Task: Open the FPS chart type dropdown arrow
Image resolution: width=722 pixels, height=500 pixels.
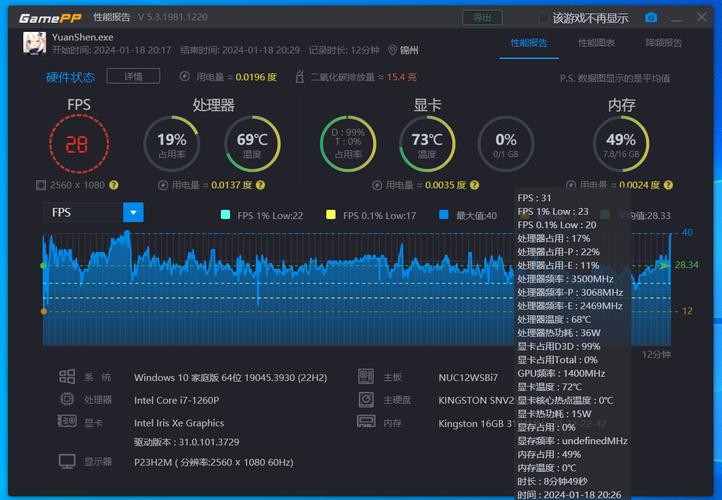Action: pyautogui.click(x=134, y=212)
